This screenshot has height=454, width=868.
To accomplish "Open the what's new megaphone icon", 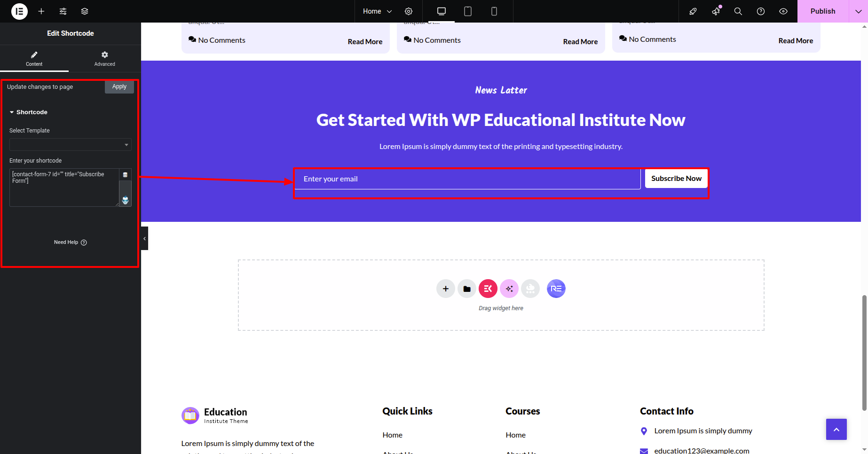I will coord(716,11).
